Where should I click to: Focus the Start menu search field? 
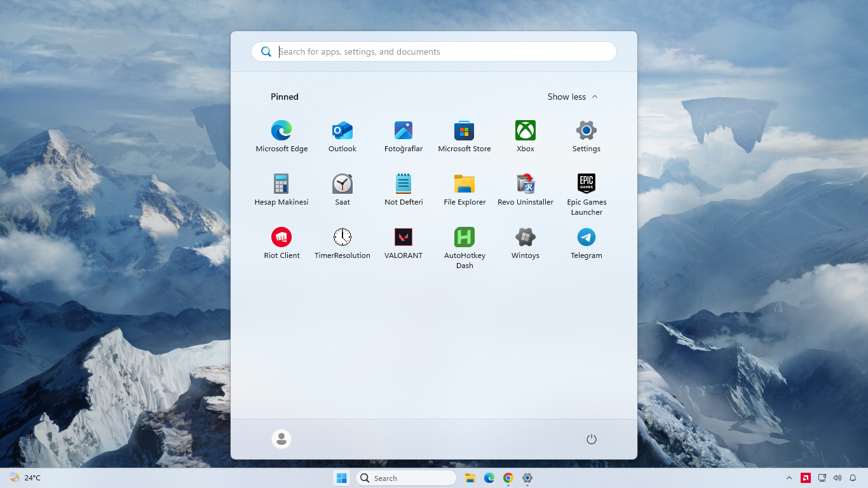point(434,51)
